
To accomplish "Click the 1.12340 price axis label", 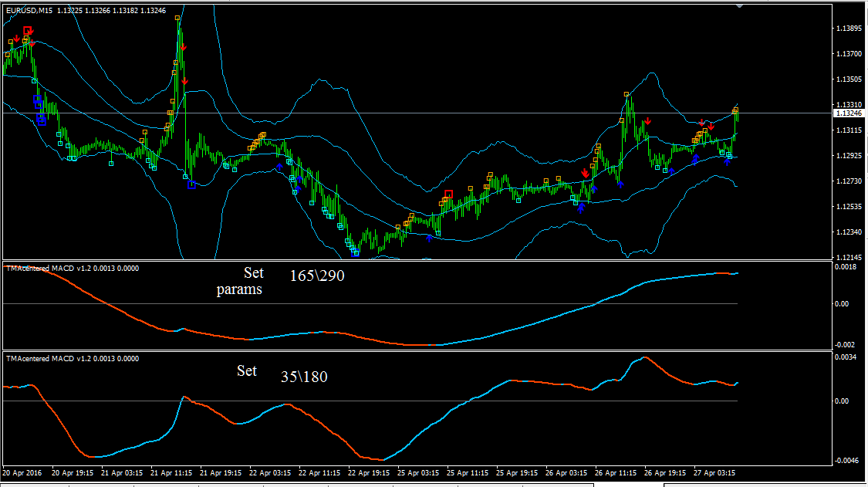I will [849, 232].
